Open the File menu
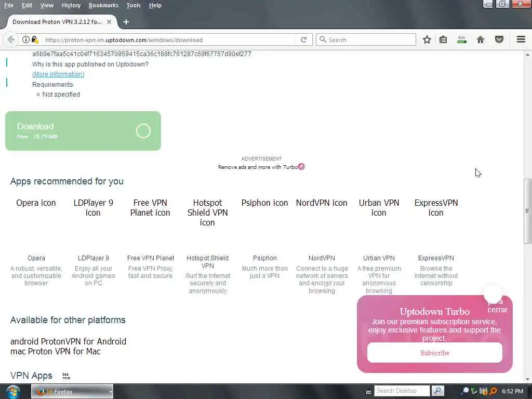The image size is (532, 399). pyautogui.click(x=9, y=5)
